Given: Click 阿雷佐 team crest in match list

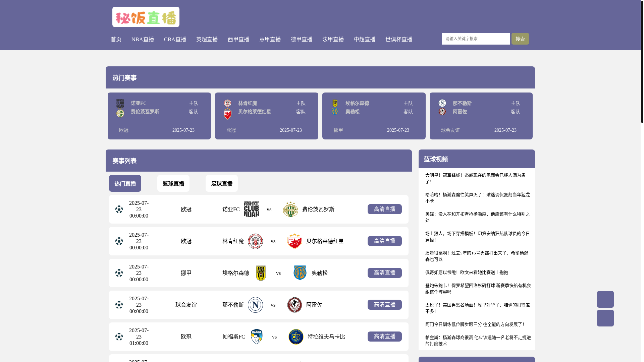Looking at the screenshot, I should [x=294, y=305].
